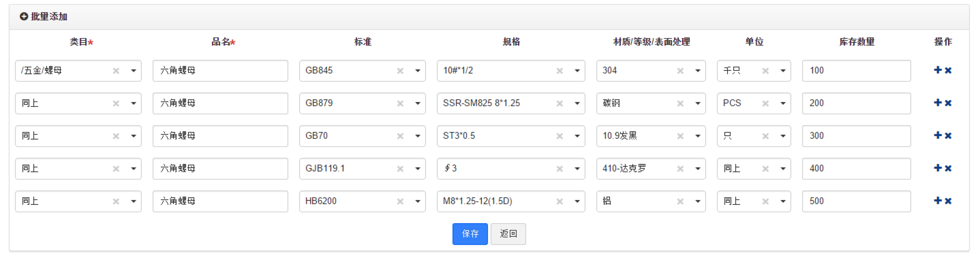Edit 六角螺母 name field in GJB119.1 row

[220, 169]
